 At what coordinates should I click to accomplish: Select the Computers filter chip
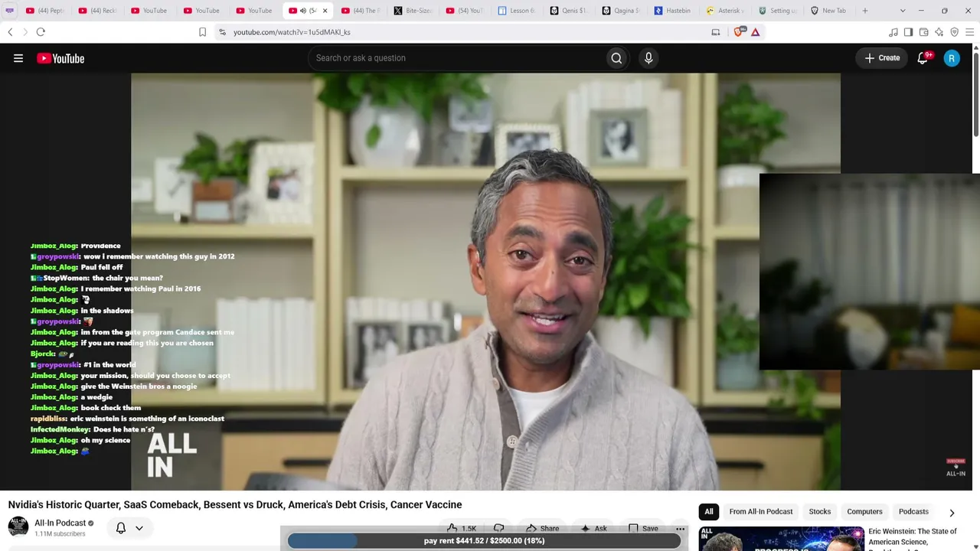(864, 512)
